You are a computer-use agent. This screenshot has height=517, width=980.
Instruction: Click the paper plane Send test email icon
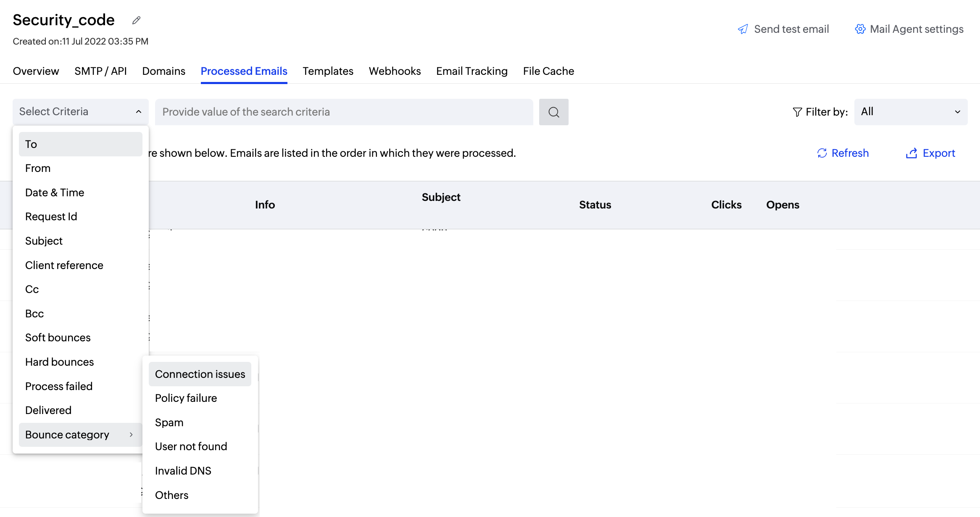(743, 29)
